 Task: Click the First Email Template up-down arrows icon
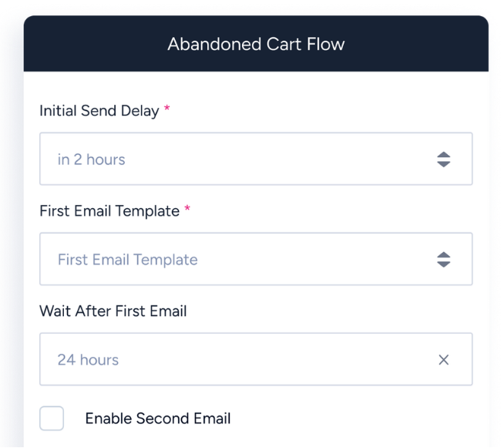[444, 260]
